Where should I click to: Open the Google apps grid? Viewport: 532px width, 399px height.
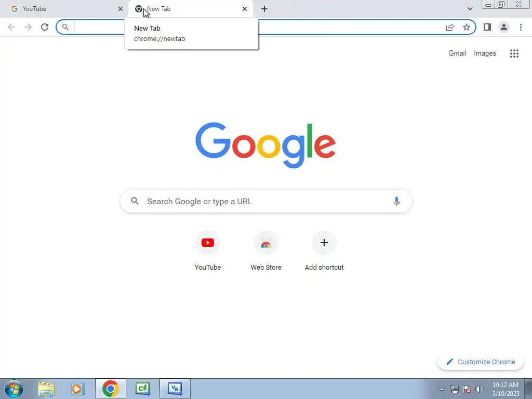[x=514, y=54]
